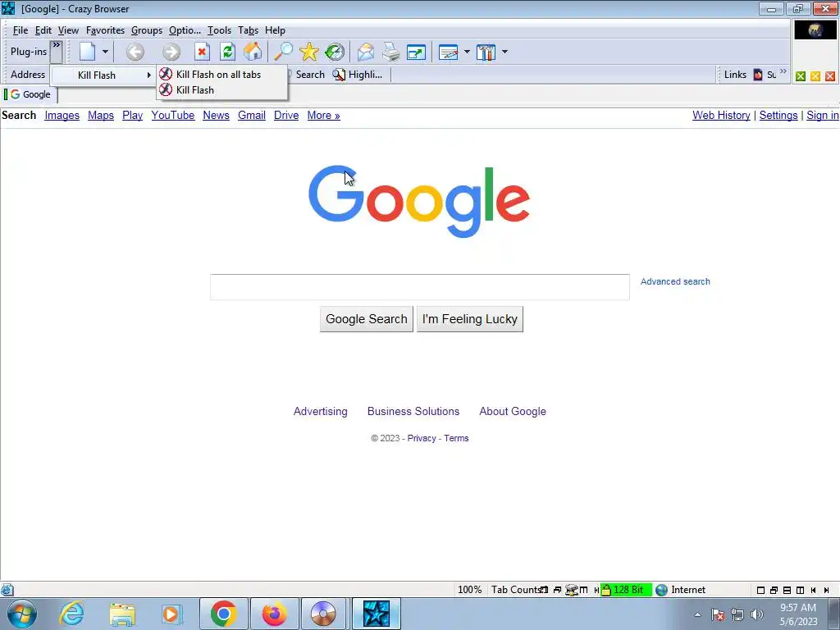Go back using the Back arrow
Image resolution: width=840 pixels, height=630 pixels.
[135, 52]
